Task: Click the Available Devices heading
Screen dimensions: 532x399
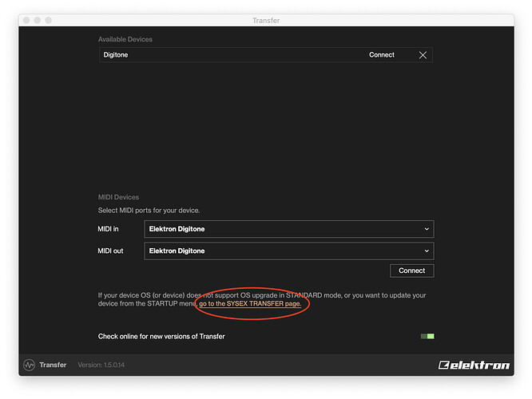Action: 125,39
